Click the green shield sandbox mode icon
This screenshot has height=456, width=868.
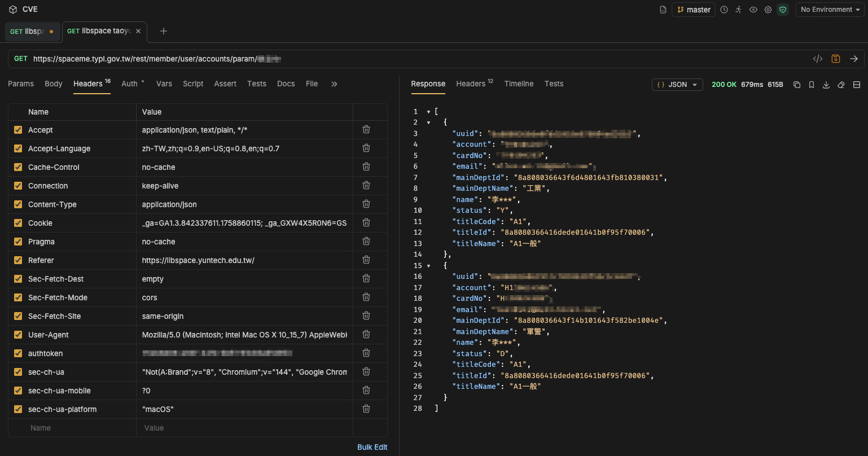point(783,10)
